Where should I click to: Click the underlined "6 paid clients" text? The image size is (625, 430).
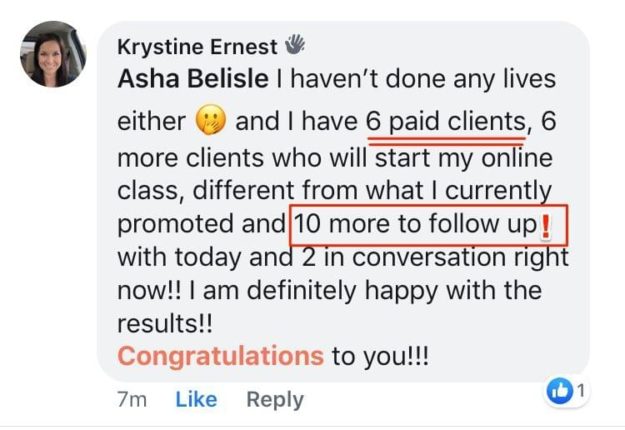tap(446, 122)
